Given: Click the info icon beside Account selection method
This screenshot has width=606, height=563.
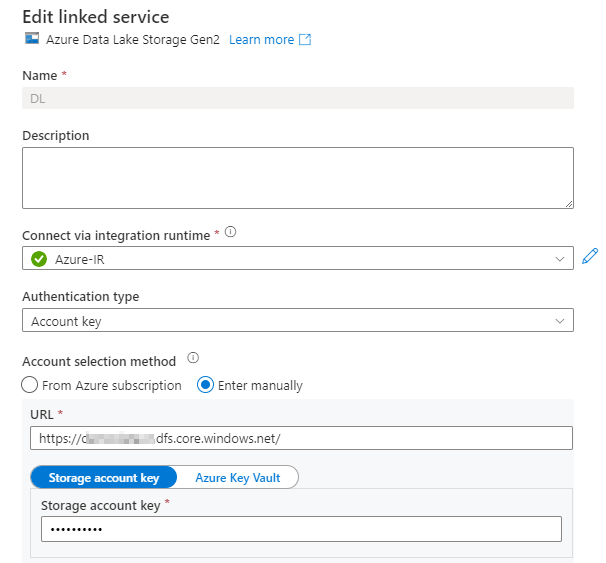Looking at the screenshot, I should pos(193,358).
